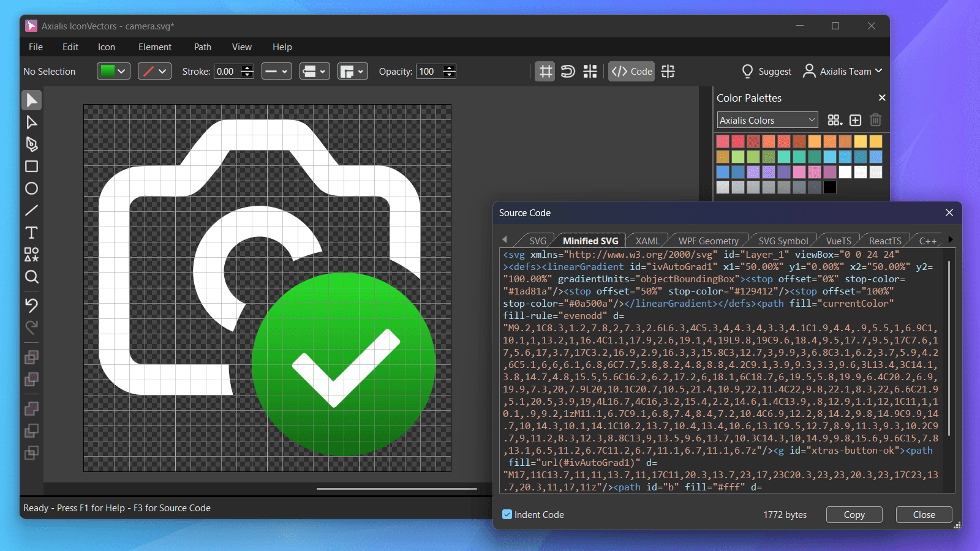Select the node edit (hollow arrow) tool

point(32,122)
